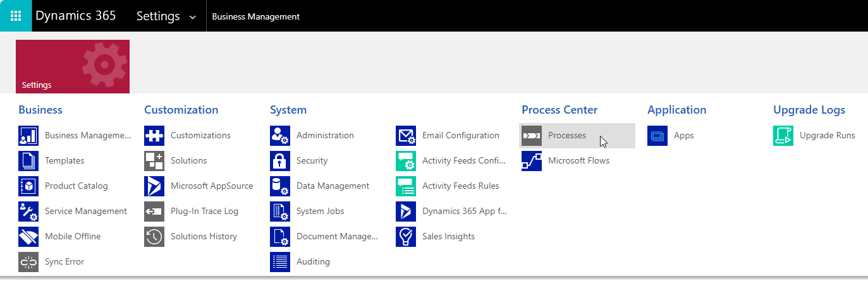
Task: Open the Security link
Action: click(x=312, y=160)
